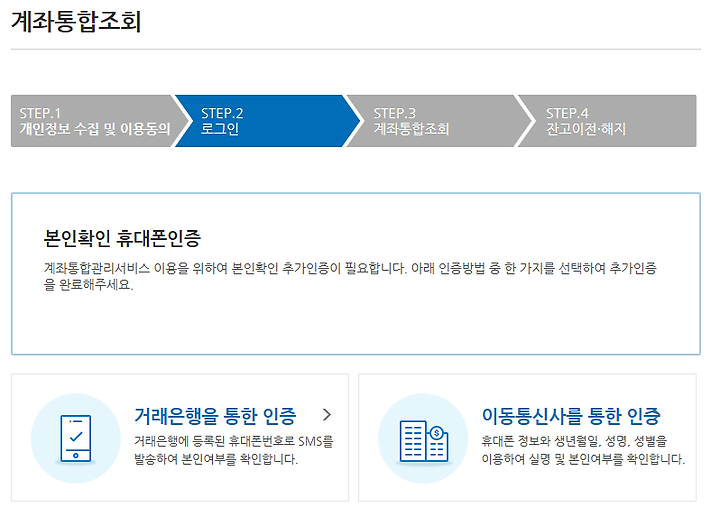Click the phone checkmark icon for bank authentication
720x526 pixels.
click(76, 438)
